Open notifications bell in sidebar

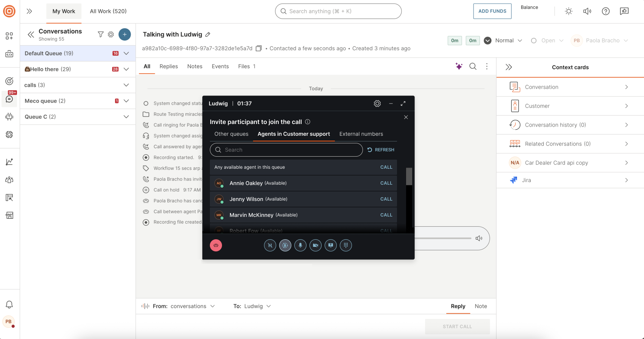(x=9, y=304)
